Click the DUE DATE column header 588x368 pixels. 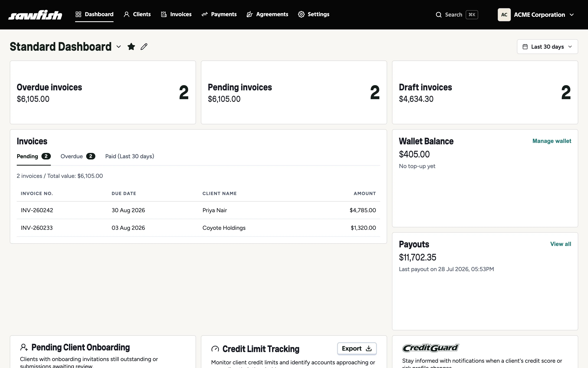click(124, 193)
